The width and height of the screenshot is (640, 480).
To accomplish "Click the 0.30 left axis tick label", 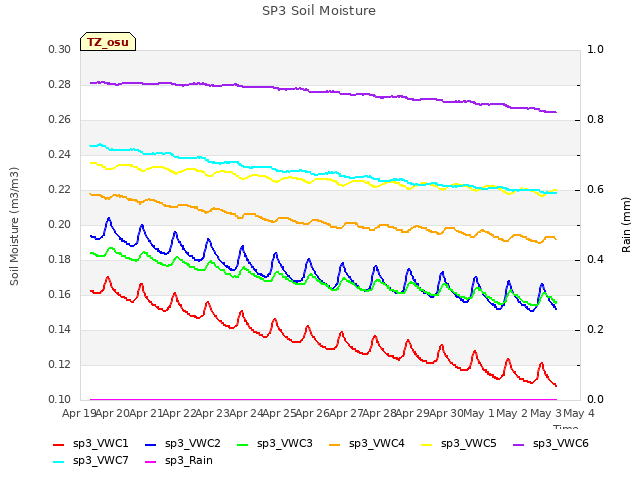I will (60, 49).
